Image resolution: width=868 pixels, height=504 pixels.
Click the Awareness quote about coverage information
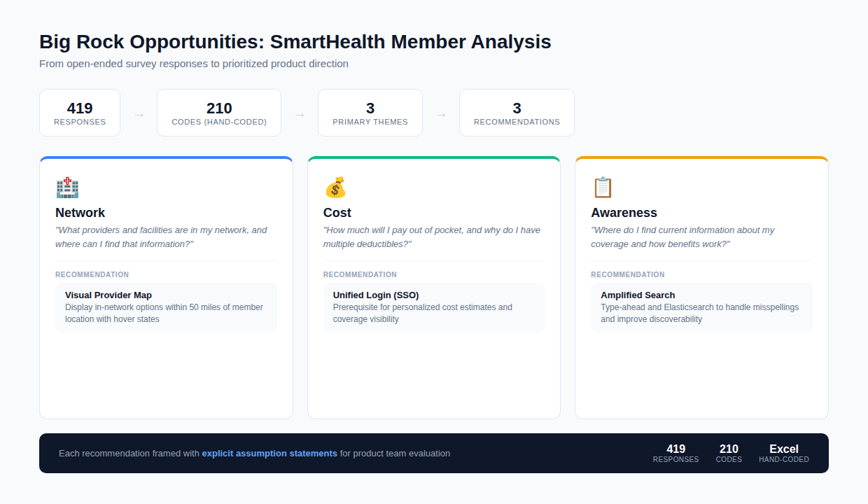click(x=683, y=237)
